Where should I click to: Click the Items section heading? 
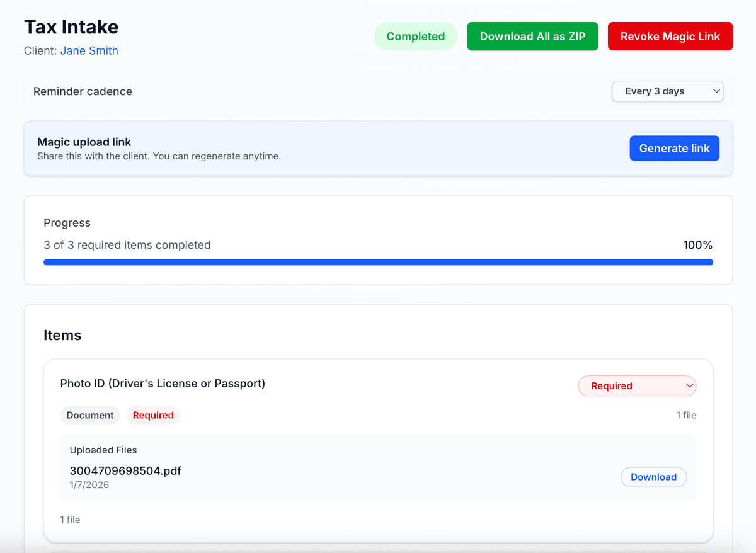62,335
